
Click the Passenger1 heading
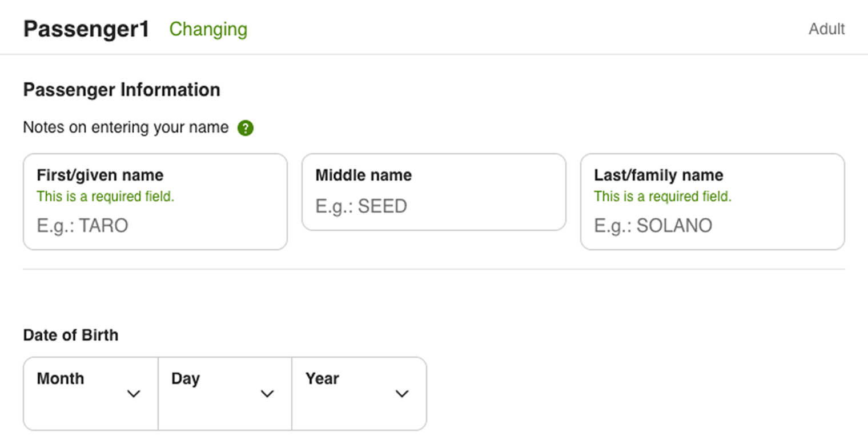[x=85, y=29]
